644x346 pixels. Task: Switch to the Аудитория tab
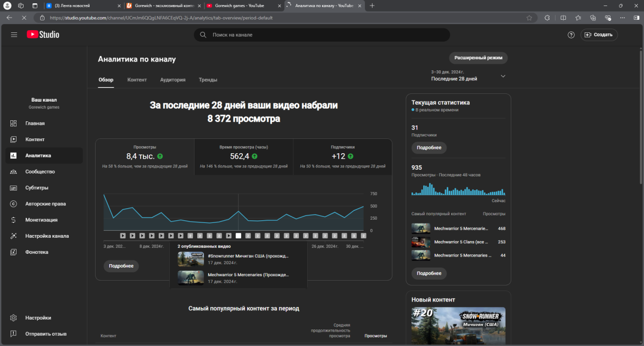(173, 80)
